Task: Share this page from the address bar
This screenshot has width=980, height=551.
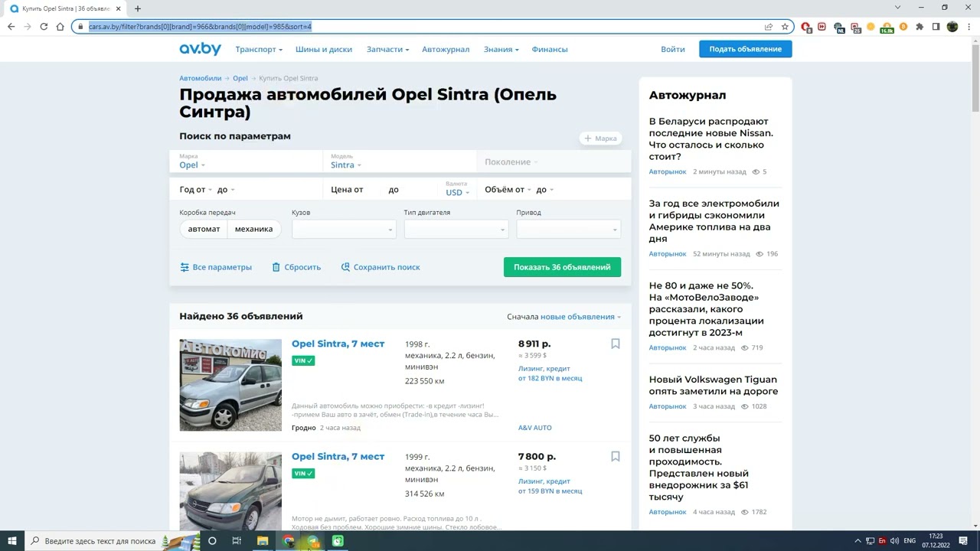Action: [769, 27]
